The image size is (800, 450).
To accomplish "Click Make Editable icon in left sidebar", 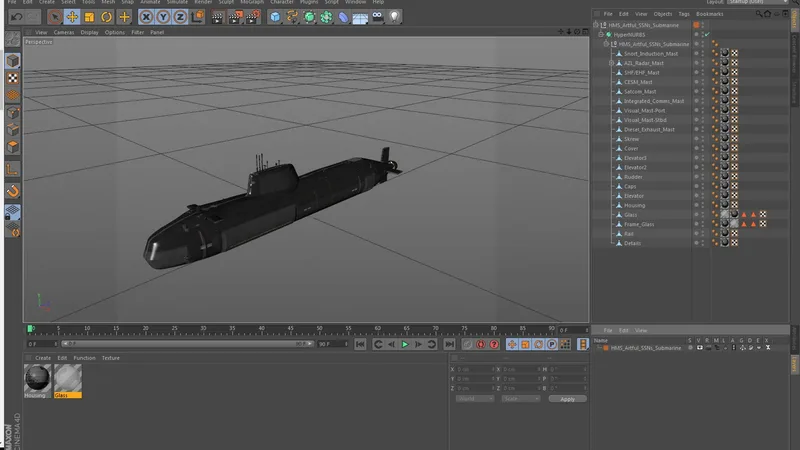I will 13,39.
